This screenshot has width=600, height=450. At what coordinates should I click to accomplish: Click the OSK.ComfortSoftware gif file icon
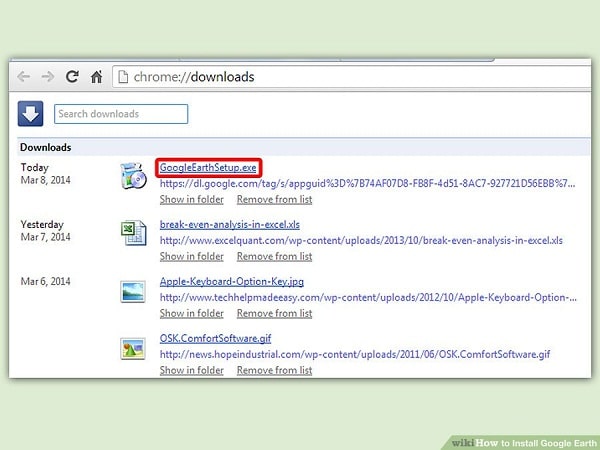coord(133,349)
